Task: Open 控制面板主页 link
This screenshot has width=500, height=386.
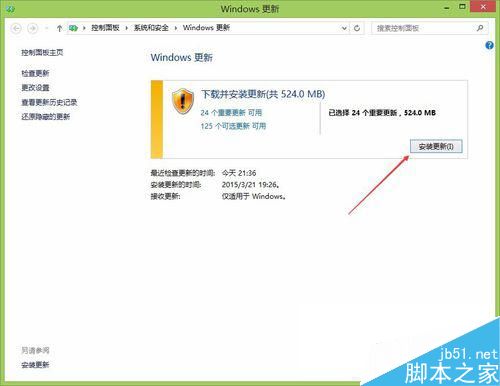Action: tap(42, 52)
